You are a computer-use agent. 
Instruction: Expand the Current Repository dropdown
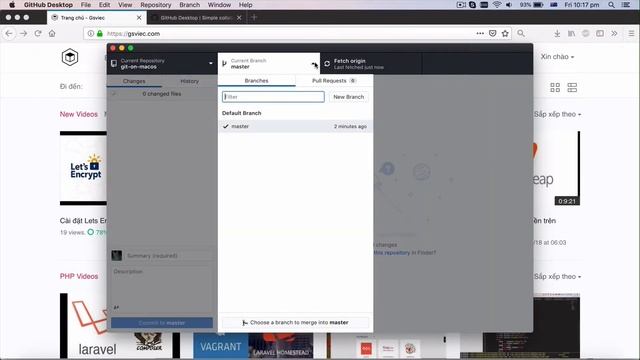point(162,63)
